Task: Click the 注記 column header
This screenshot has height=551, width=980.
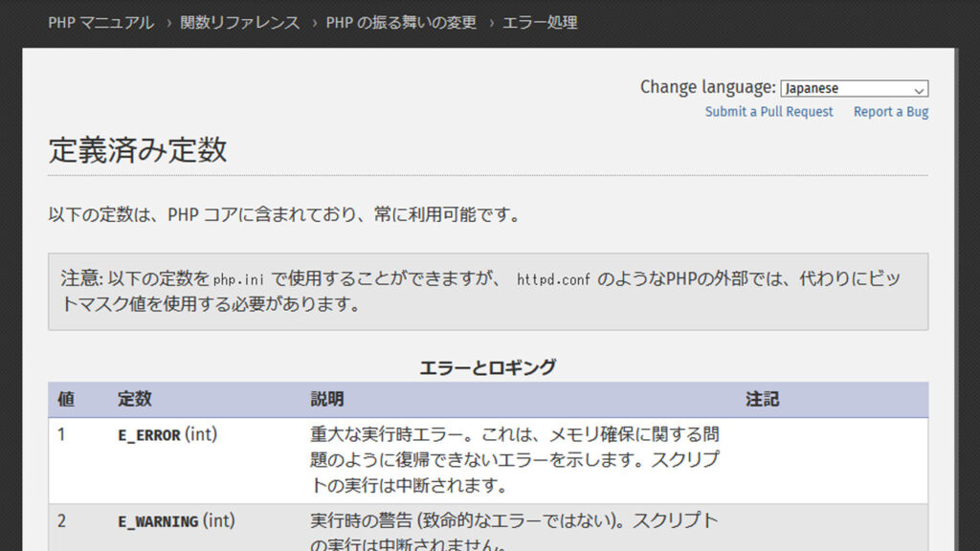Action: click(760, 400)
